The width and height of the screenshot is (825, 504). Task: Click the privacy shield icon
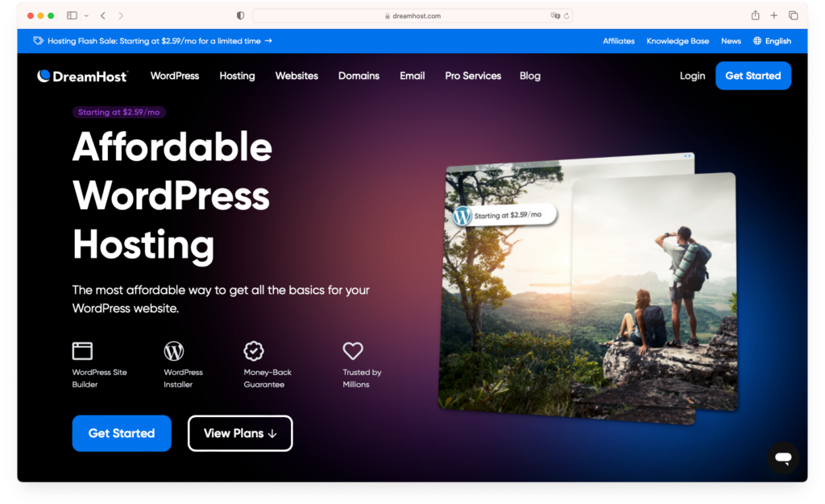coord(240,16)
